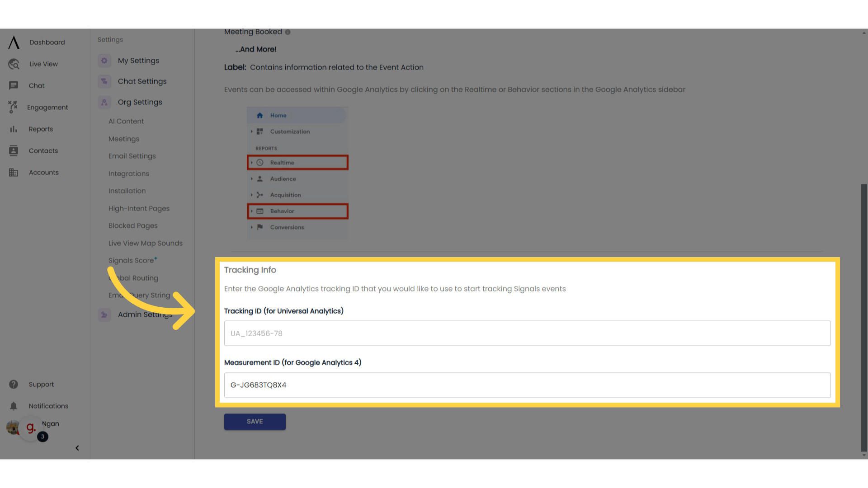Click the Chat bubble icon
868x488 pixels.
(14, 85)
